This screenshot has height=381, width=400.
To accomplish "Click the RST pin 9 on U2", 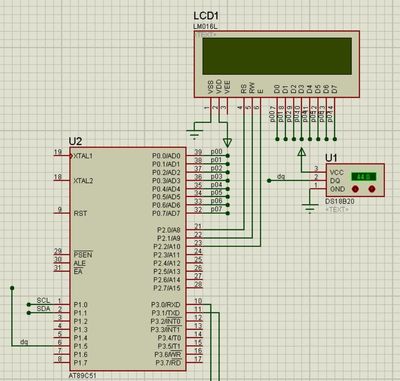I will point(62,213).
